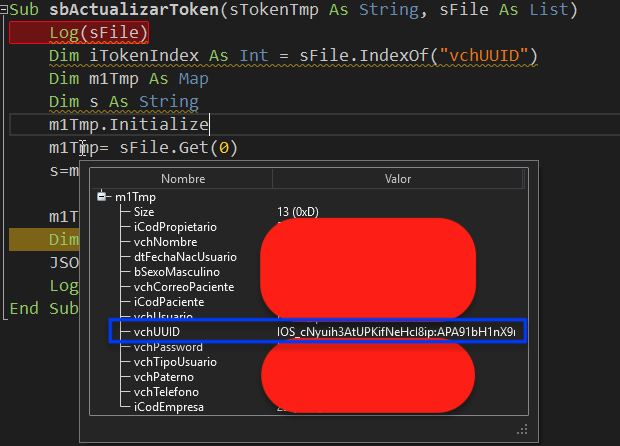This screenshot has height=446, width=620.
Task: Select the iCodPropietario entry
Action: pos(174,227)
